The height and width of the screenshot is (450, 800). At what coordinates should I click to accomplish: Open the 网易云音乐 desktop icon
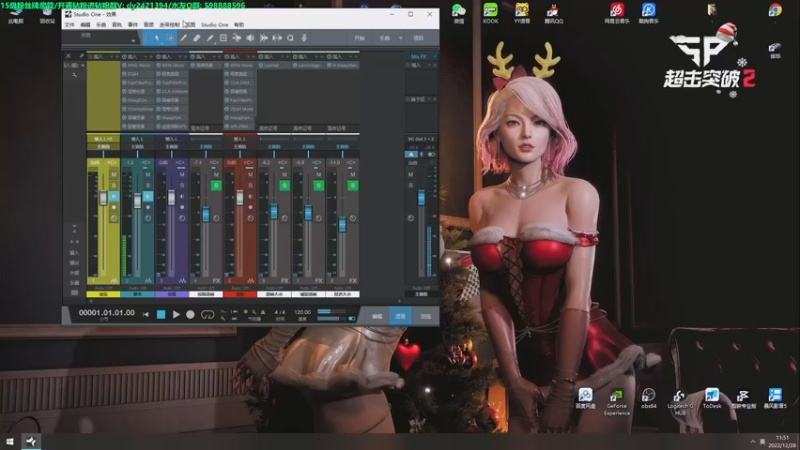click(617, 13)
